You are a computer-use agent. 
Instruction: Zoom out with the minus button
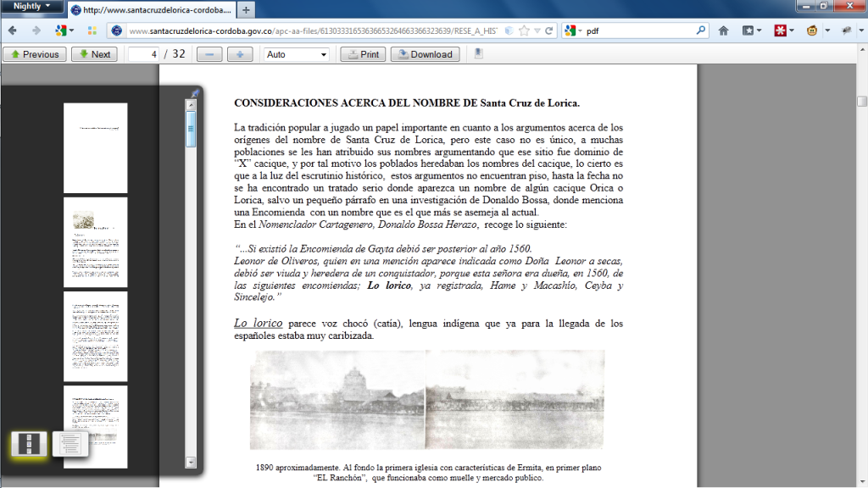click(x=209, y=54)
